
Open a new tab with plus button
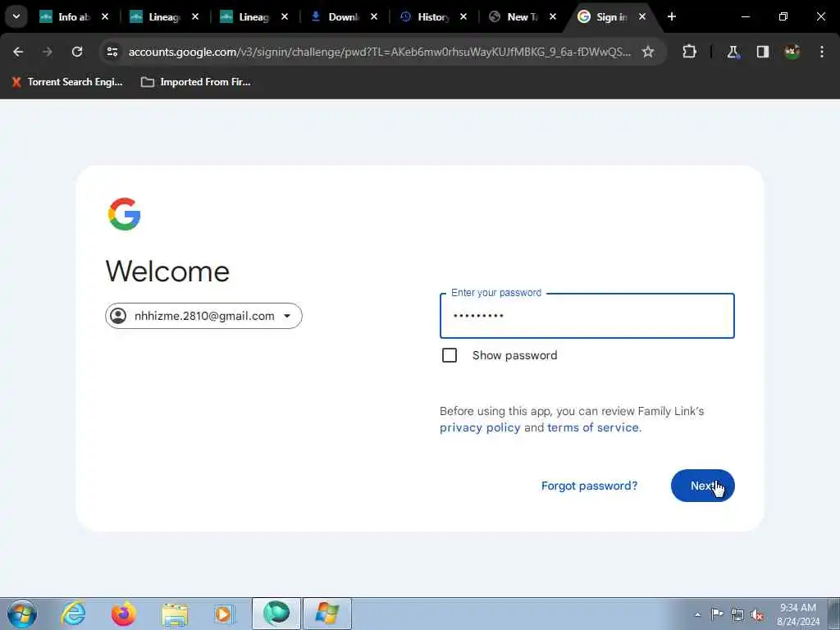point(671,16)
